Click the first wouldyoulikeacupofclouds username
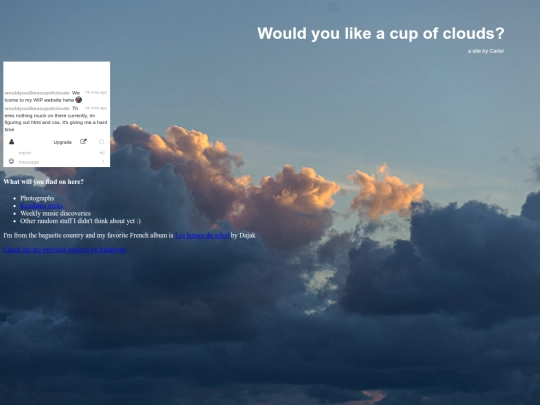 point(37,93)
